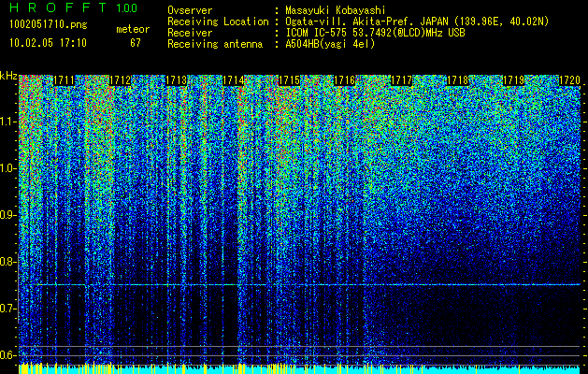Click the 1711 time marker

click(x=65, y=80)
